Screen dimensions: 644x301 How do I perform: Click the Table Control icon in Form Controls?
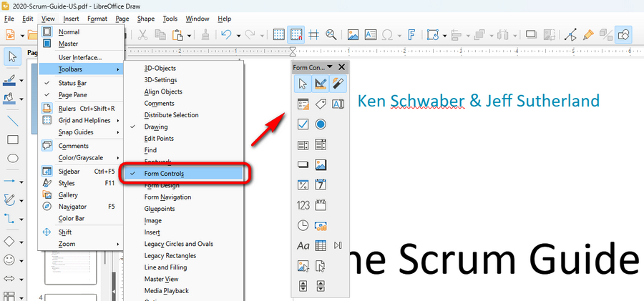pyautogui.click(x=321, y=245)
